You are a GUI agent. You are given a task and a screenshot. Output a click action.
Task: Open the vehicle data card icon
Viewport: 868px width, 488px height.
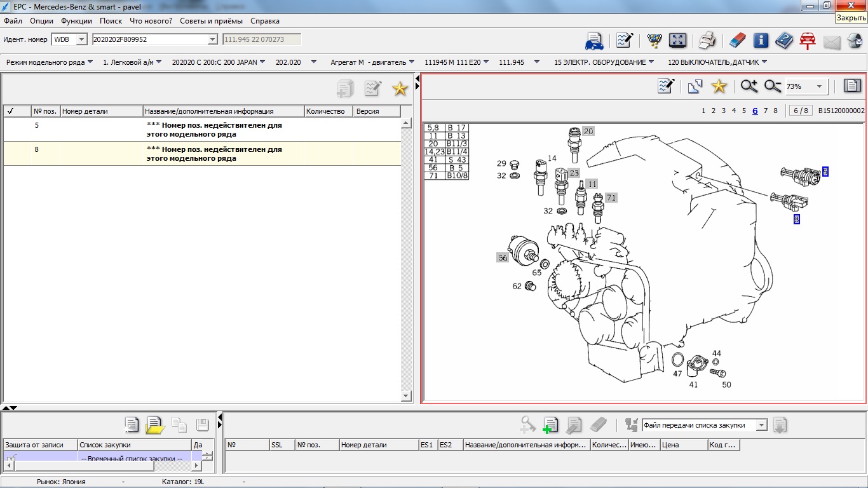point(594,41)
